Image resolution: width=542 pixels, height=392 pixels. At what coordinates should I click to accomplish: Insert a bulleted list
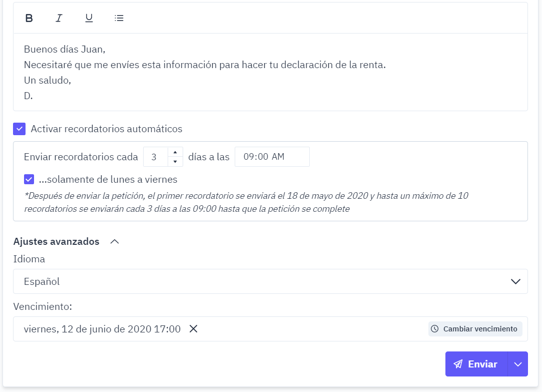click(119, 18)
